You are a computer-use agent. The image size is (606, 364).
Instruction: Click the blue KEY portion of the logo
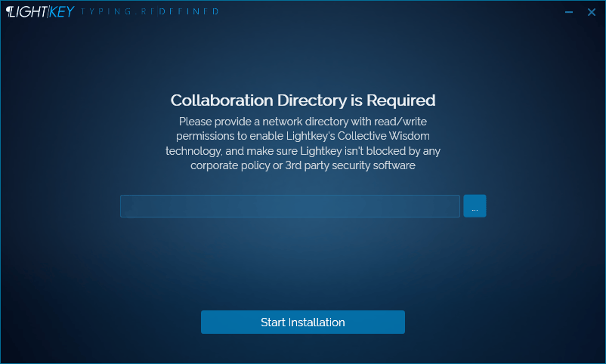pos(62,12)
